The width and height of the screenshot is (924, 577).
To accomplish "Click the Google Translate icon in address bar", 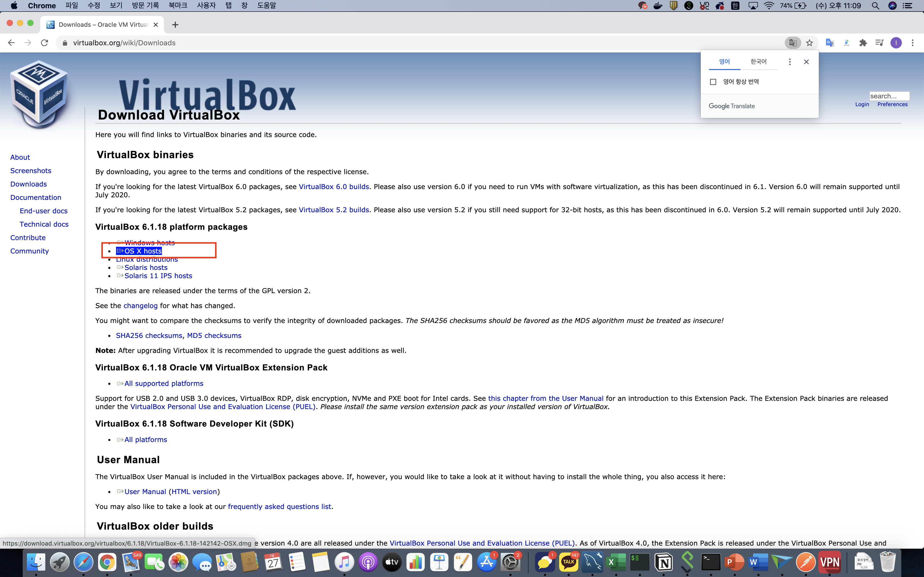I will (793, 43).
